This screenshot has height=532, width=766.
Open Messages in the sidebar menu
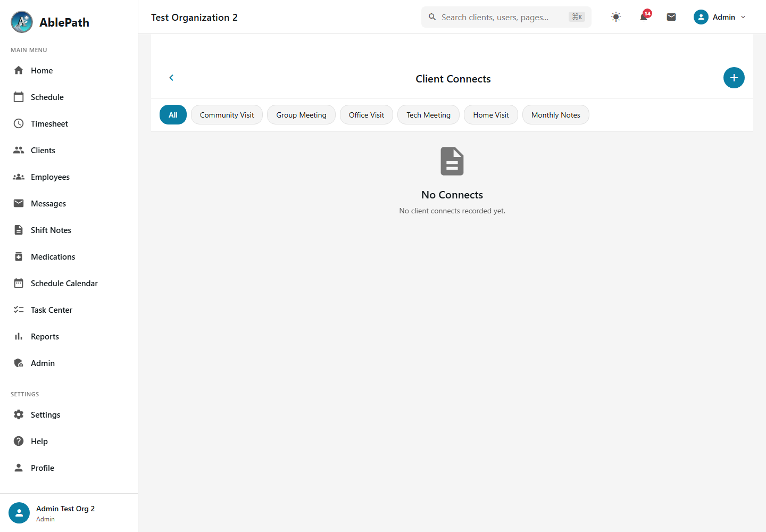[69, 203]
